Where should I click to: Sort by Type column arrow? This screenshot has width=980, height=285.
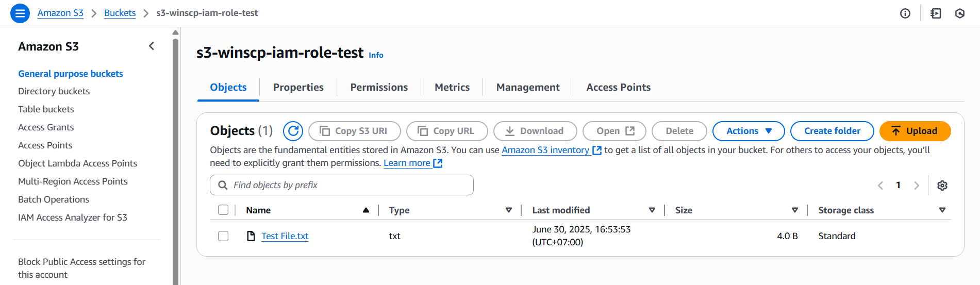(x=509, y=210)
